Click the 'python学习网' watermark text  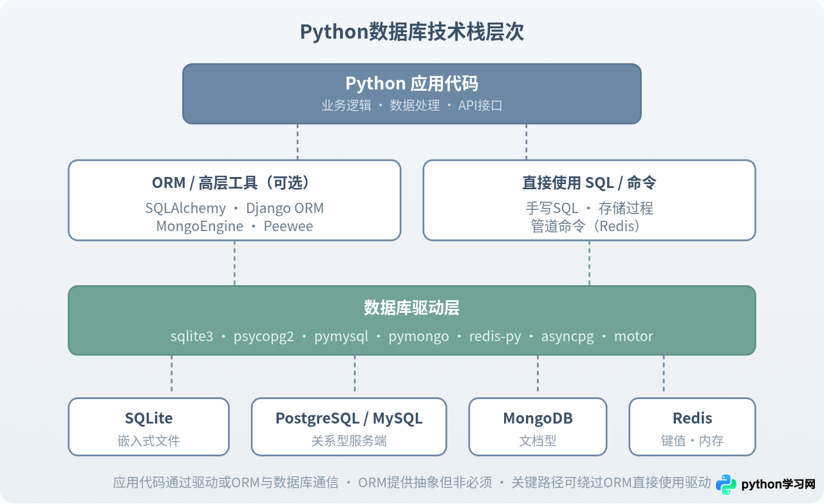tap(778, 485)
